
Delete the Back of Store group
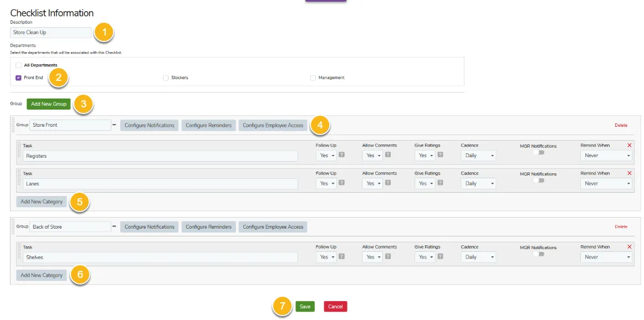click(x=621, y=226)
